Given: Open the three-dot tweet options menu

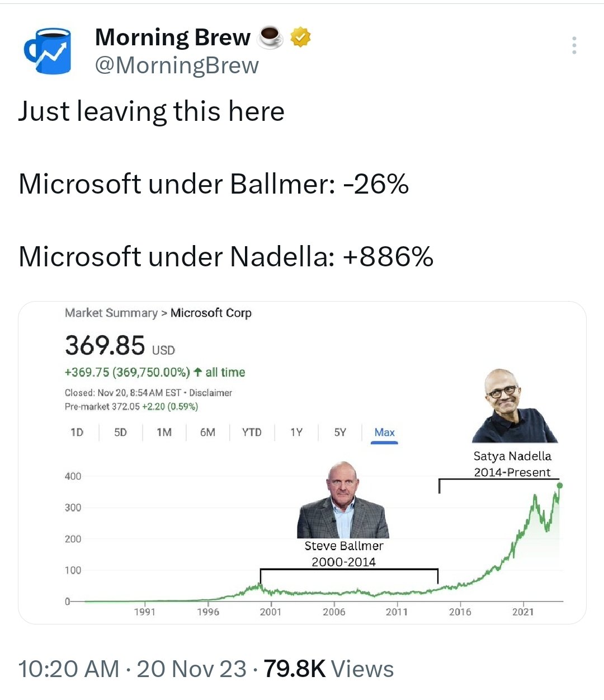Looking at the screenshot, I should coord(574,45).
